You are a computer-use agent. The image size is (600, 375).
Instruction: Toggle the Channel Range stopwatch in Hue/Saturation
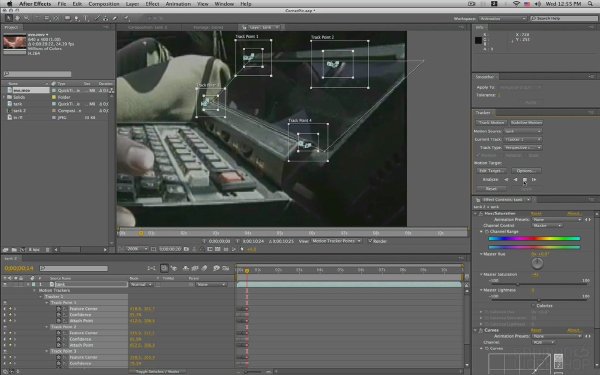[487, 232]
